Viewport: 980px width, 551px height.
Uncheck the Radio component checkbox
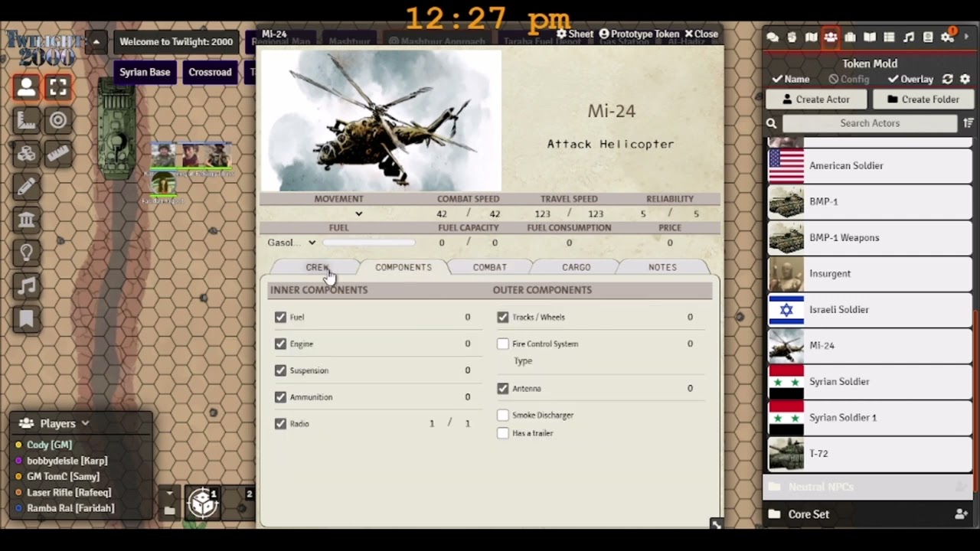click(x=280, y=423)
